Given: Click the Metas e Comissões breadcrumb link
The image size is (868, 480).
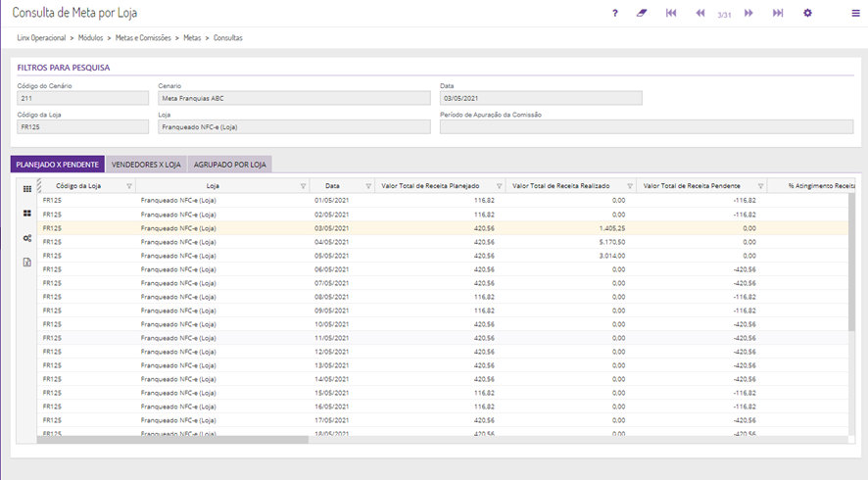Looking at the screenshot, I should pos(145,37).
